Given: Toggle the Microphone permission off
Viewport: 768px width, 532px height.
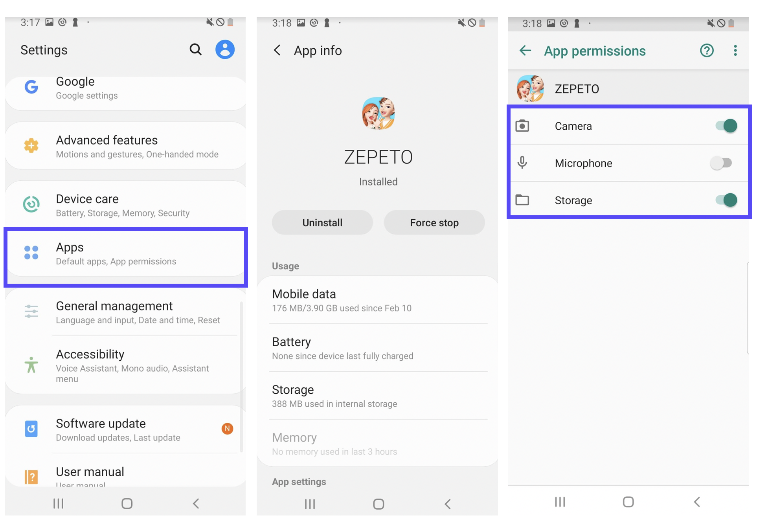Looking at the screenshot, I should pyautogui.click(x=724, y=163).
